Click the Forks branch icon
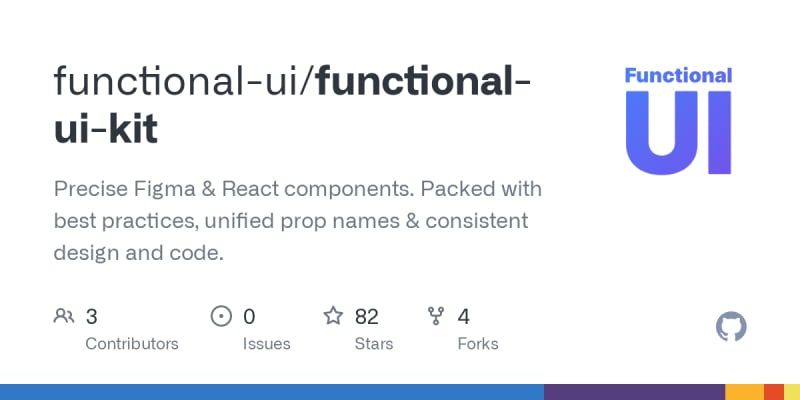Viewport: 800px width, 400px height. pos(436,317)
